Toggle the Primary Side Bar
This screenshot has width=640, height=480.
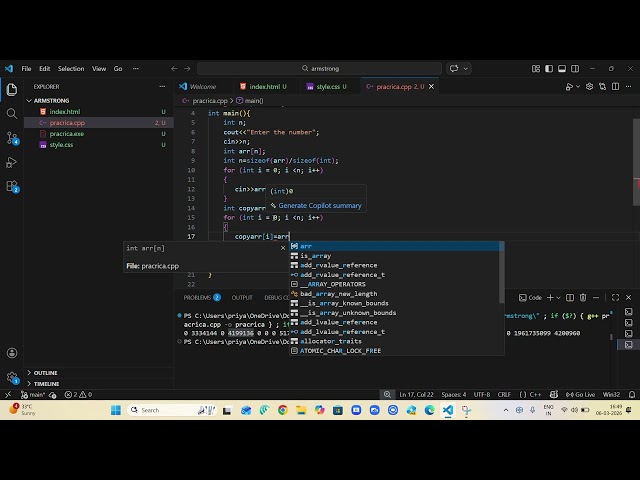549,69
